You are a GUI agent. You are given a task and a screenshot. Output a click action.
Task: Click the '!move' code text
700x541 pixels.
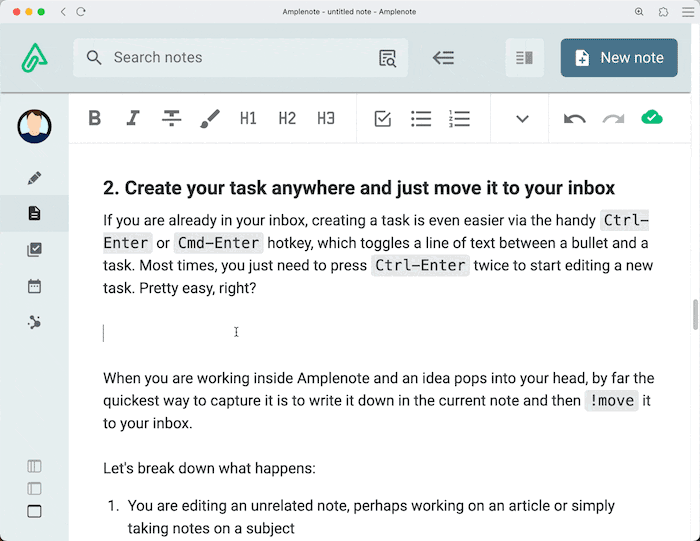tap(612, 400)
